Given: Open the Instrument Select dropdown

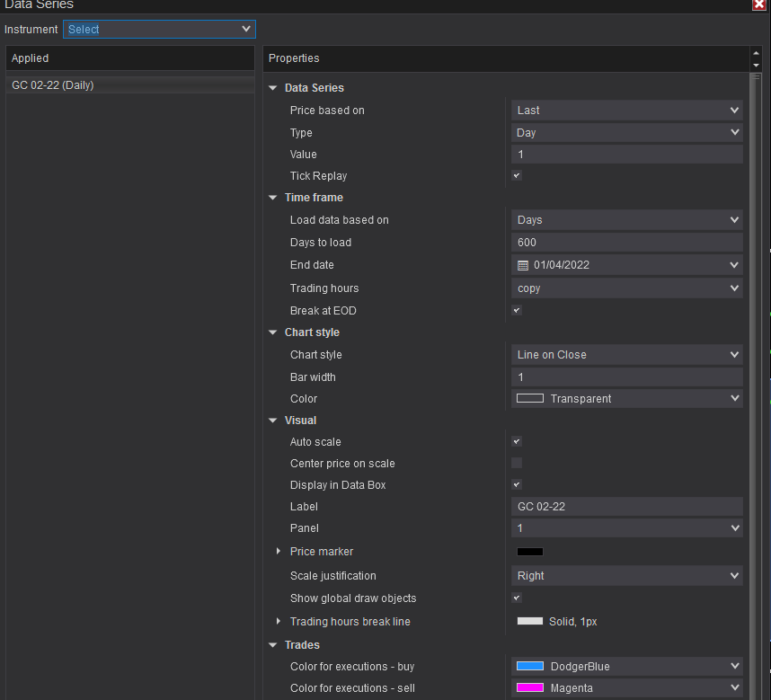Looking at the screenshot, I should [159, 29].
